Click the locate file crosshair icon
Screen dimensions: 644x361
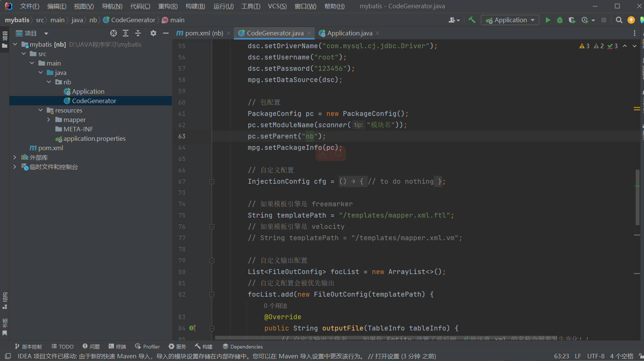click(x=114, y=33)
